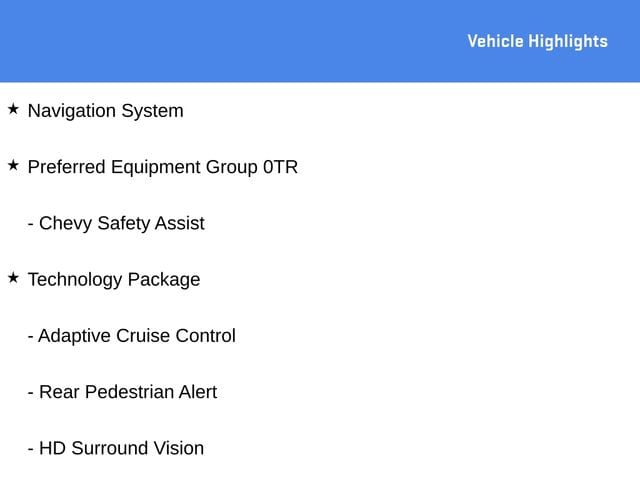Open the Chevy Safety Assist item
The height and width of the screenshot is (480, 640).
pos(122,223)
